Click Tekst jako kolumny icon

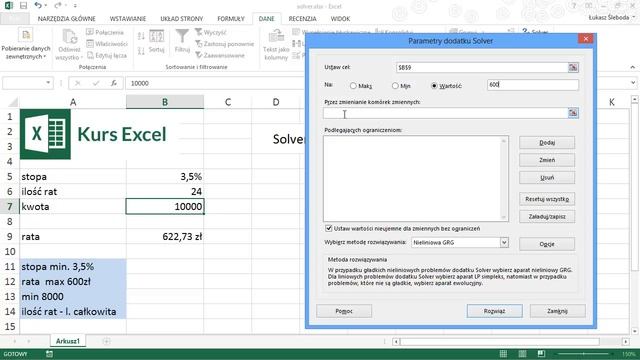click(x=276, y=36)
